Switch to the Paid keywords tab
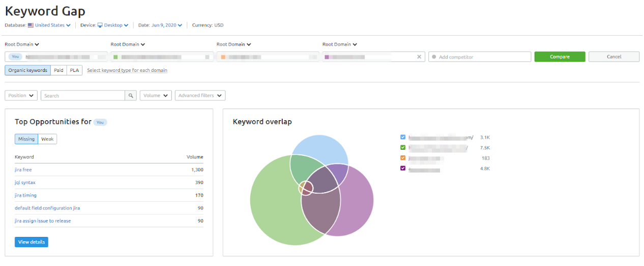This screenshot has width=644, height=266. pyautogui.click(x=58, y=70)
